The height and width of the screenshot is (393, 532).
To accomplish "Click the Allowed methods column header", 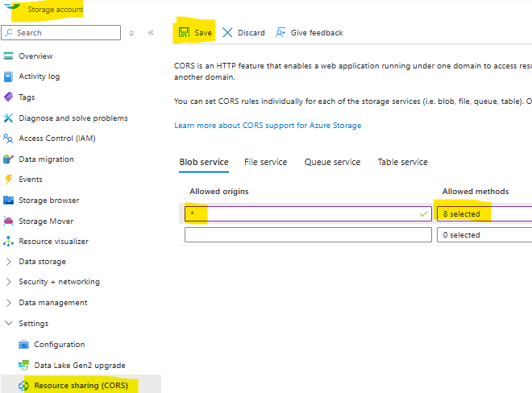I will 476,192.
